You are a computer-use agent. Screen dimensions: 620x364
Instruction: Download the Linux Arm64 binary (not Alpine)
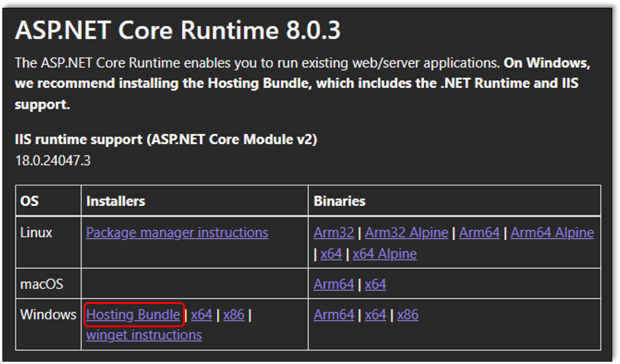tap(479, 232)
